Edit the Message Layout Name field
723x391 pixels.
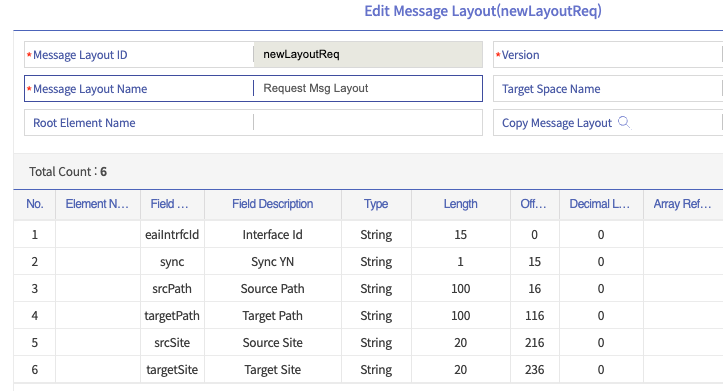367,89
